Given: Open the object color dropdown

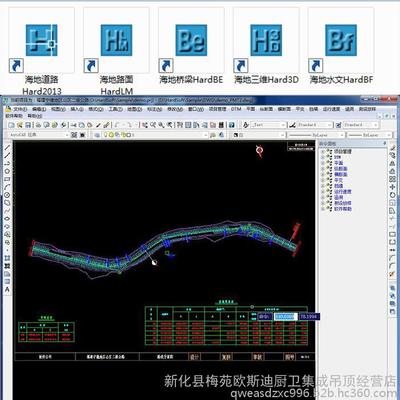Looking at the screenshot, I should coord(259,135).
